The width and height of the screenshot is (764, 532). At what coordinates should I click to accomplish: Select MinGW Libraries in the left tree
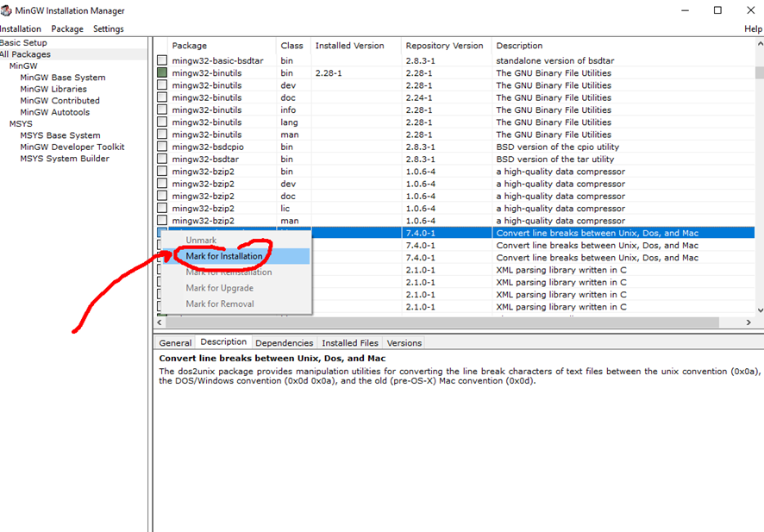coord(53,89)
